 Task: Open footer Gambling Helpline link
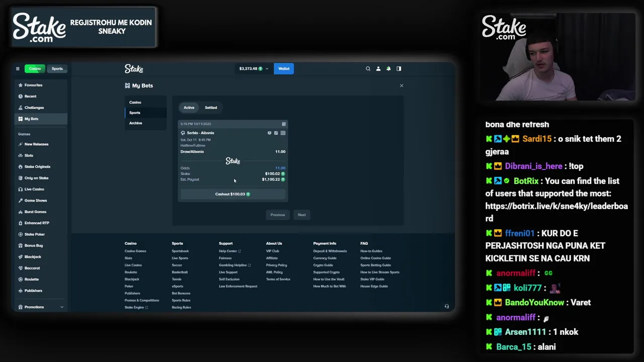click(234, 265)
